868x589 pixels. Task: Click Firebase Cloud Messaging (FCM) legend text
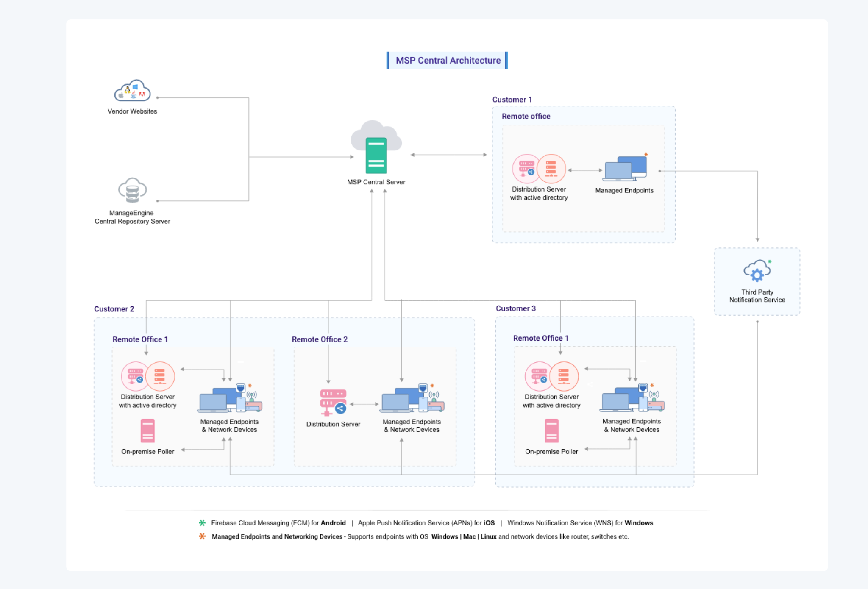(x=278, y=523)
